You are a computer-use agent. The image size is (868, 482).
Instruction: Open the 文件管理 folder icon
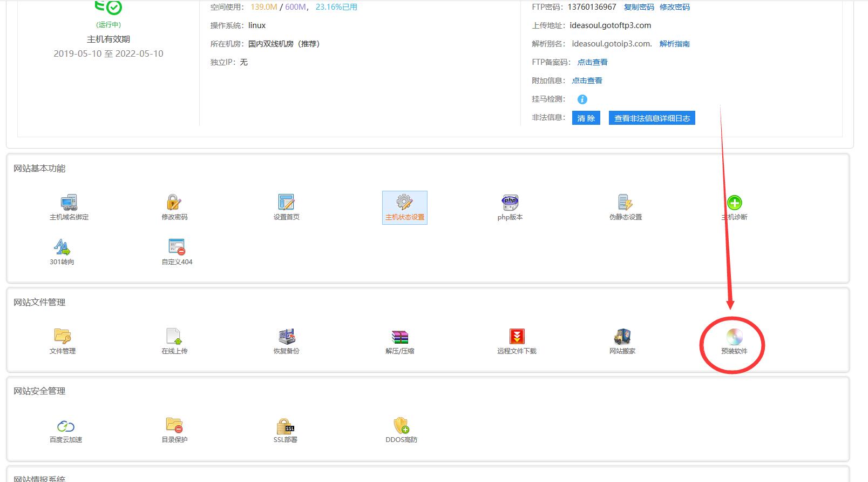pyautogui.click(x=63, y=336)
